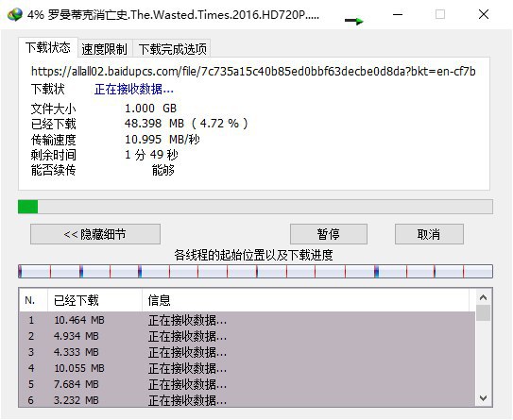Select thread row 1 with 10.464 MB
Viewport: 513px width, 420px height.
(247, 320)
